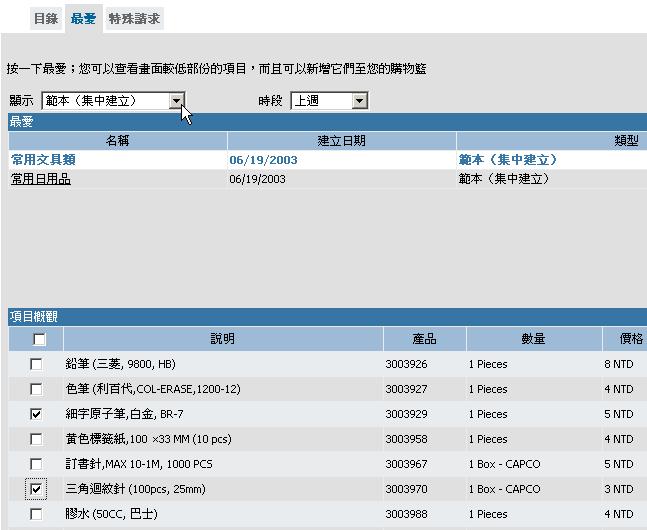Click the 名稱 column header
This screenshot has width=647, height=530.
(x=118, y=141)
